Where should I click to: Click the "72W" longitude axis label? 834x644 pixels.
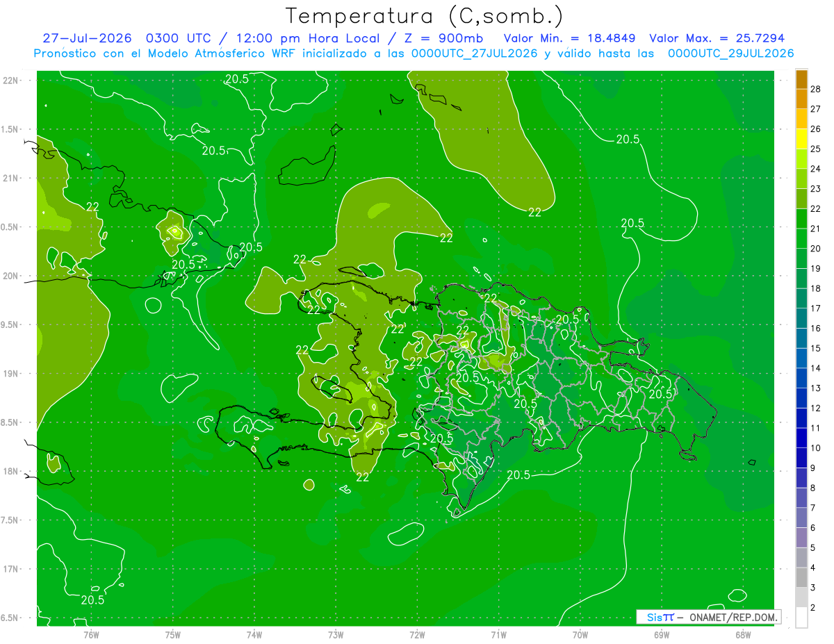tap(417, 634)
